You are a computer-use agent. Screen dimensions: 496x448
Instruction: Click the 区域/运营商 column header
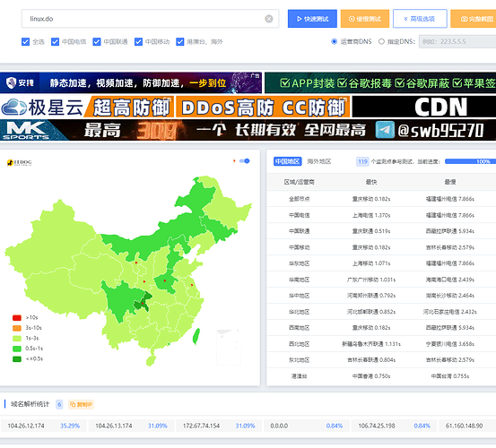[x=299, y=182]
